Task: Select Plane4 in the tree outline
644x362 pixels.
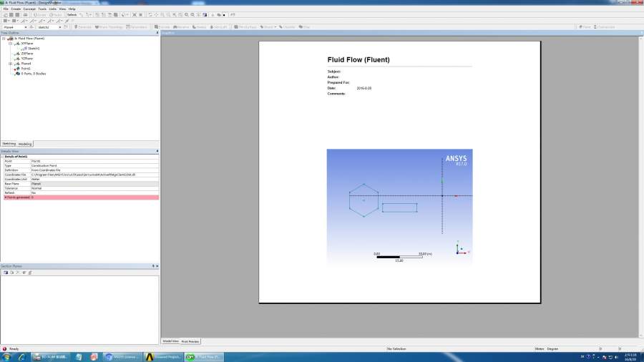Action: tap(26, 64)
